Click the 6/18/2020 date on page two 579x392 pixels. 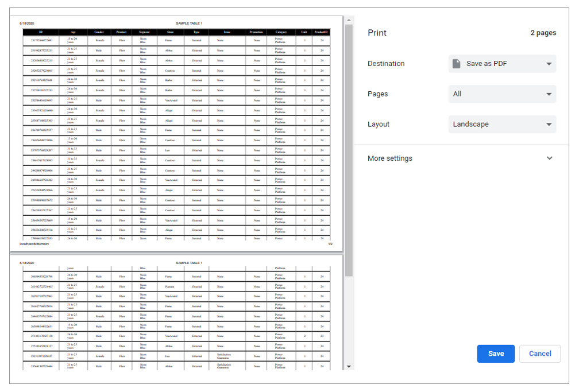pyautogui.click(x=27, y=263)
